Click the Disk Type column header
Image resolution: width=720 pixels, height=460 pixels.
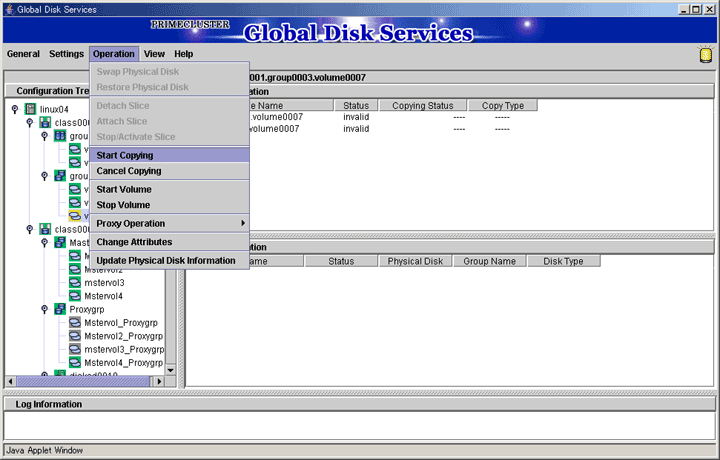click(x=563, y=261)
